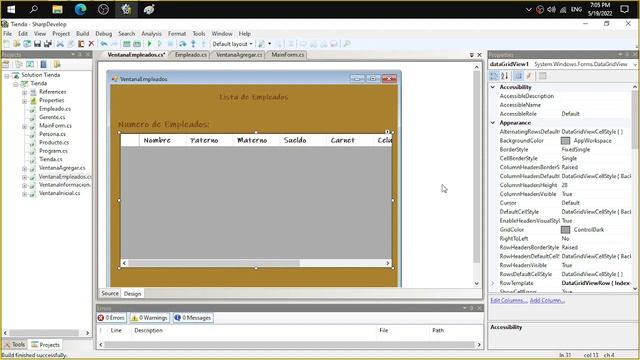Open the Format menu

click(177, 33)
